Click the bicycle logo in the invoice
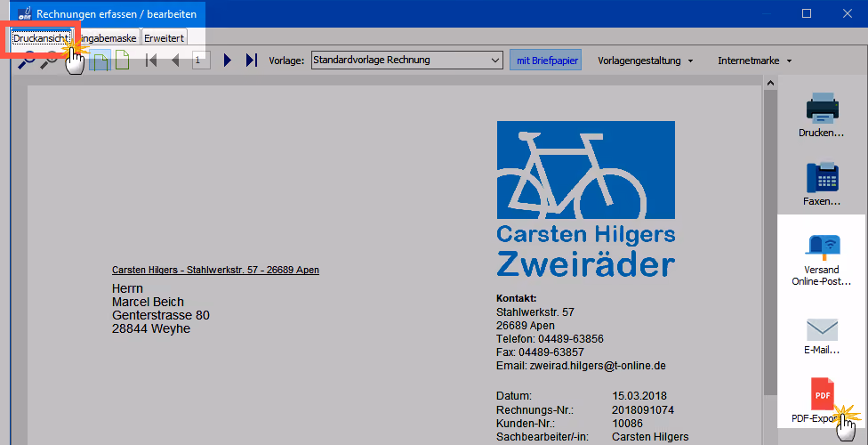 [586, 170]
